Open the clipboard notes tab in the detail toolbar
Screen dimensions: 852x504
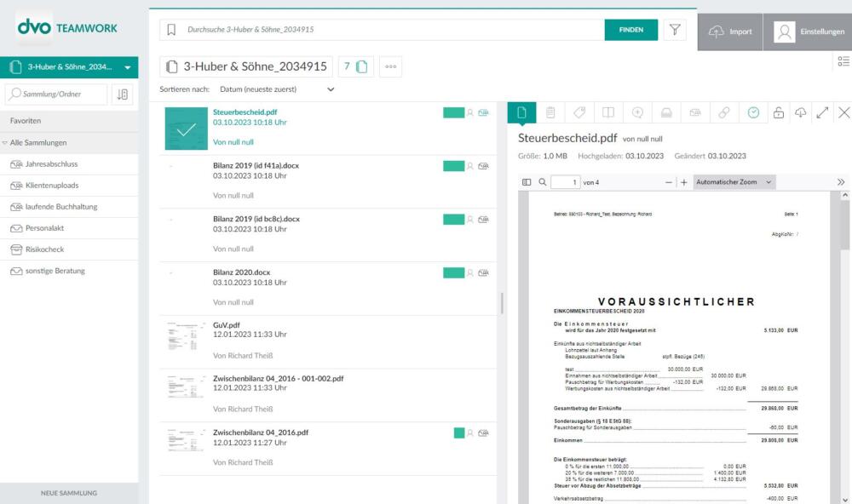pyautogui.click(x=550, y=112)
